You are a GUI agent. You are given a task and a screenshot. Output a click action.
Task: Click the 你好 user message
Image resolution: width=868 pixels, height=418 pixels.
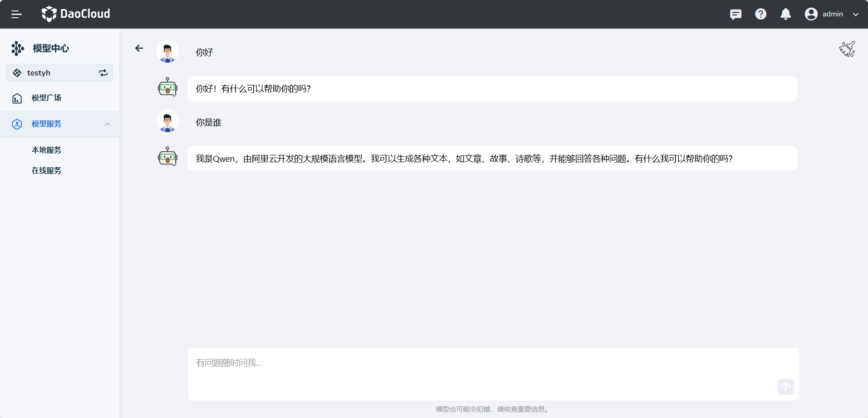point(204,52)
